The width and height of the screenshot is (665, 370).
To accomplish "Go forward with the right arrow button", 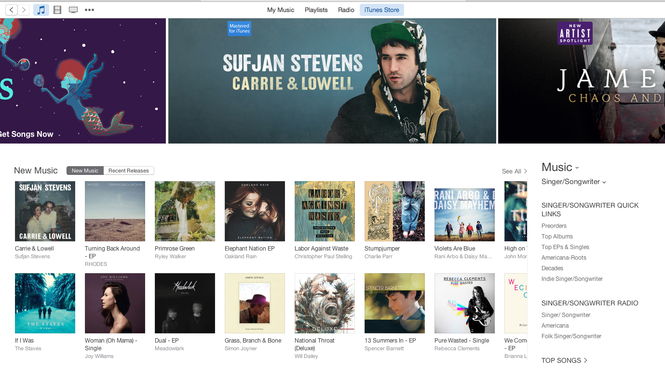I will click(x=24, y=10).
